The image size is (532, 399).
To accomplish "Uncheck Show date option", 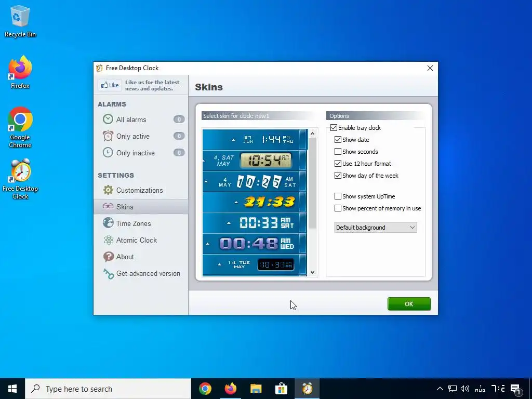I will (338, 139).
